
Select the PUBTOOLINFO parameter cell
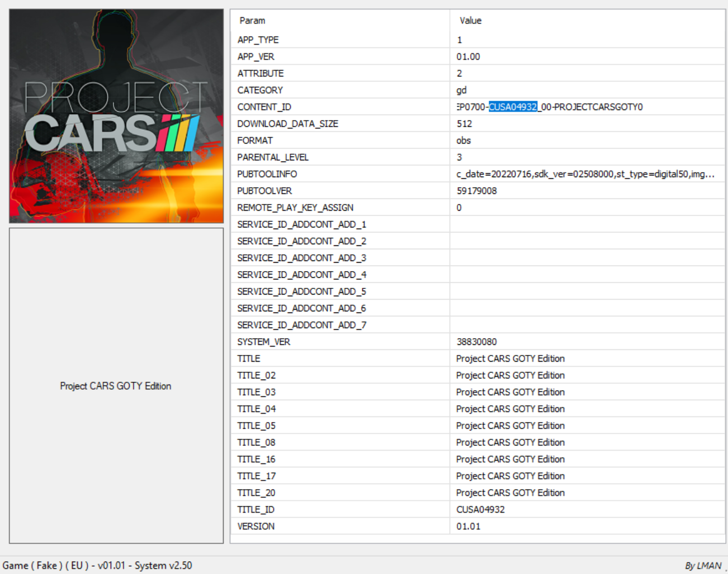[340, 174]
